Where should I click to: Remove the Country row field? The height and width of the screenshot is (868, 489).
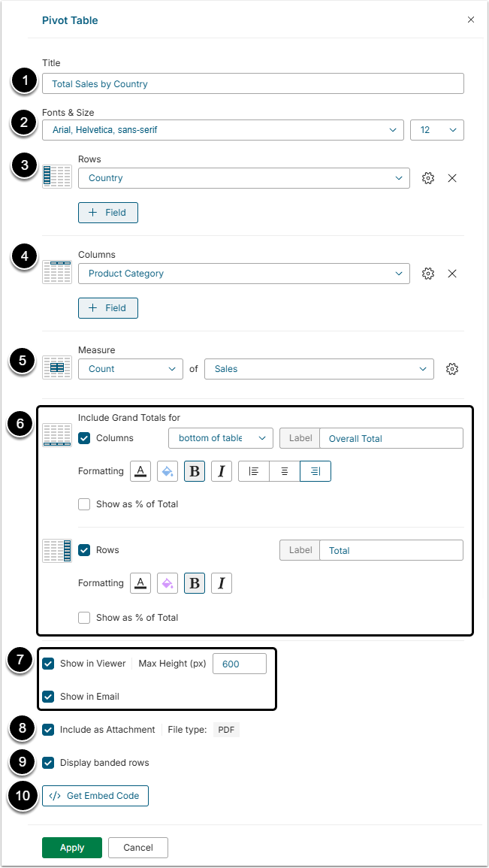[x=452, y=178]
